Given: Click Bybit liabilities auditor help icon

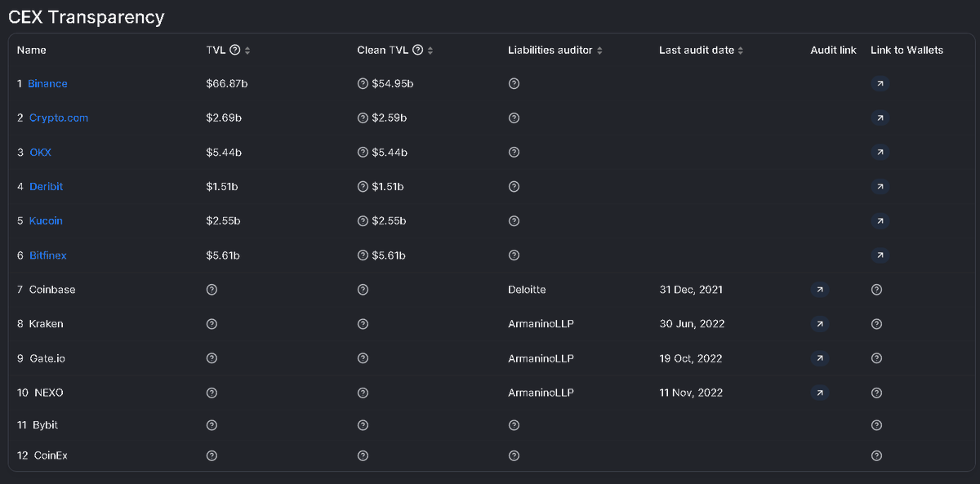Looking at the screenshot, I should point(514,424).
